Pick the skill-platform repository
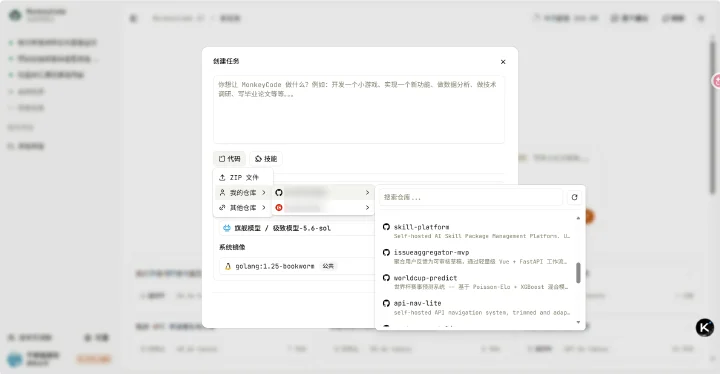Viewport: 720px width, 374px height. click(476, 231)
